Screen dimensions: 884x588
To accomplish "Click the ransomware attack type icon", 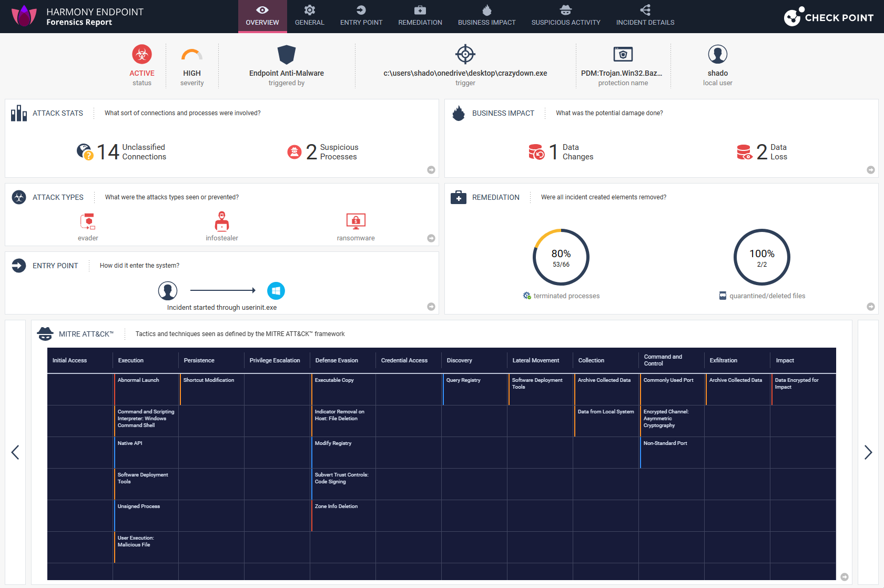I will click(356, 221).
